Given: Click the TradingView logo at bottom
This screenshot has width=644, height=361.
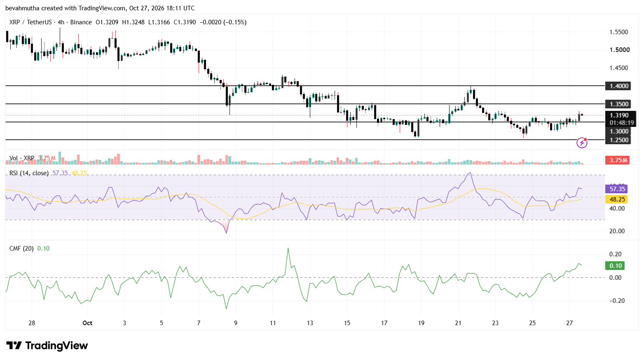Looking at the screenshot, I should point(47,345).
